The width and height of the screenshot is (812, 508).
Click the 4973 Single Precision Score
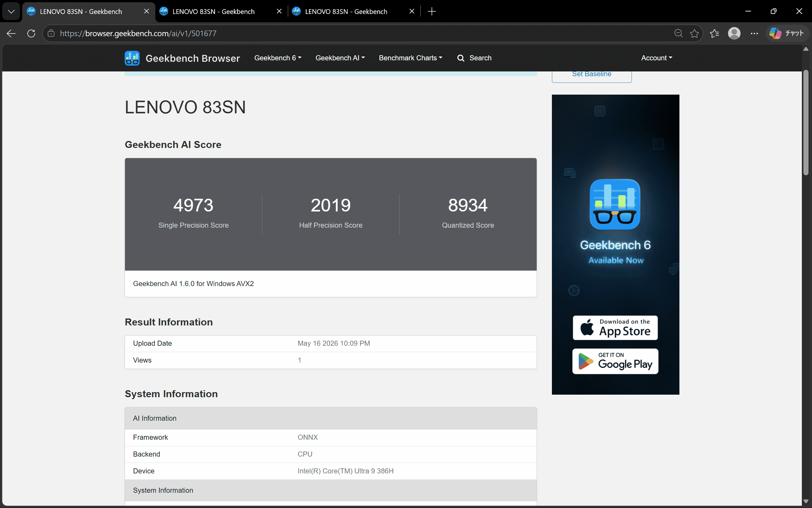[x=193, y=205]
